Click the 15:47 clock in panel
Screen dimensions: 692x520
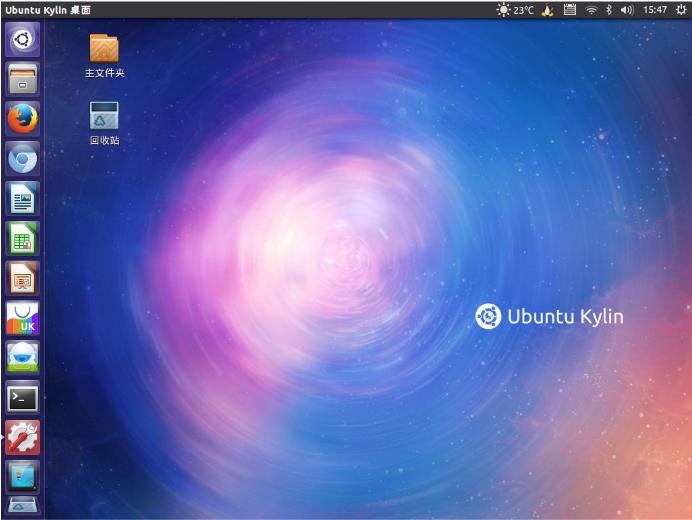click(655, 10)
